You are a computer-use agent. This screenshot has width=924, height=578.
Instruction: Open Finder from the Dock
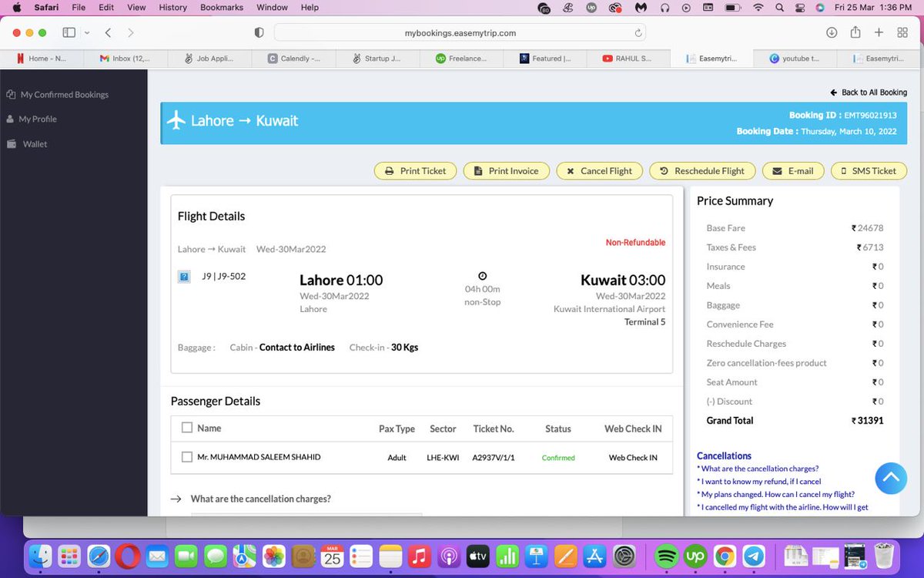click(40, 556)
